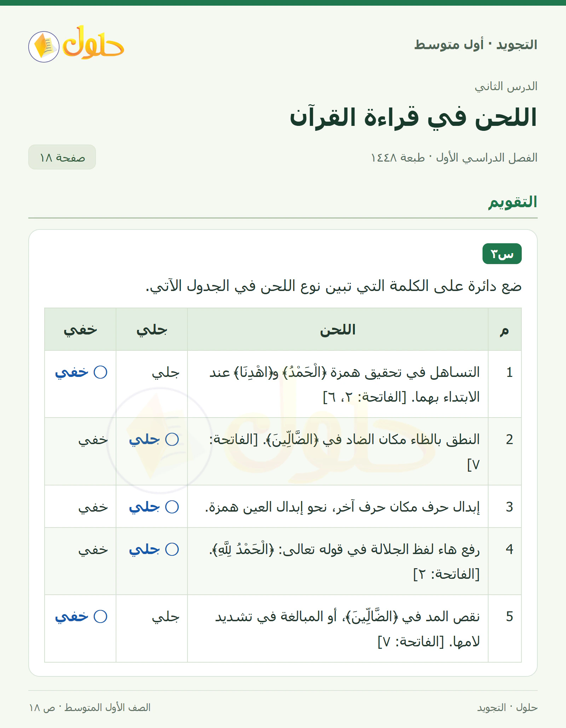This screenshot has width=566, height=728.
Task: Click the التجويد · أول متوسط header text
Action: pyautogui.click(x=476, y=45)
